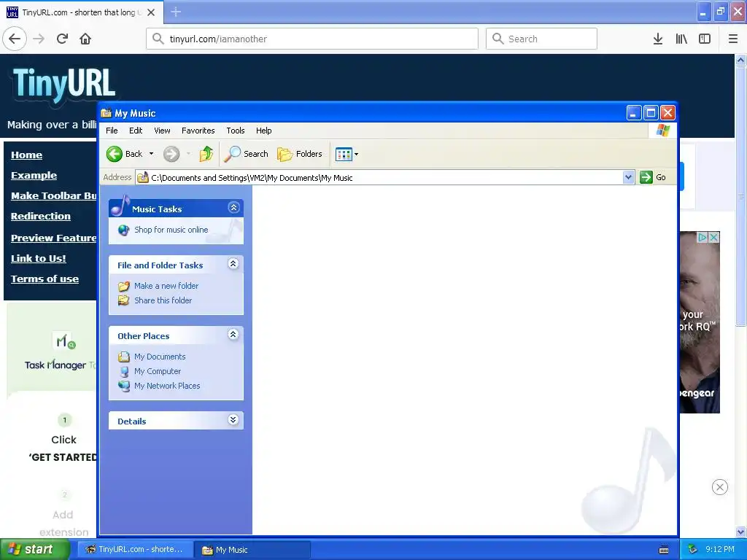Image resolution: width=747 pixels, height=560 pixels.
Task: Open My Computer from Other Places
Action: click(x=158, y=371)
